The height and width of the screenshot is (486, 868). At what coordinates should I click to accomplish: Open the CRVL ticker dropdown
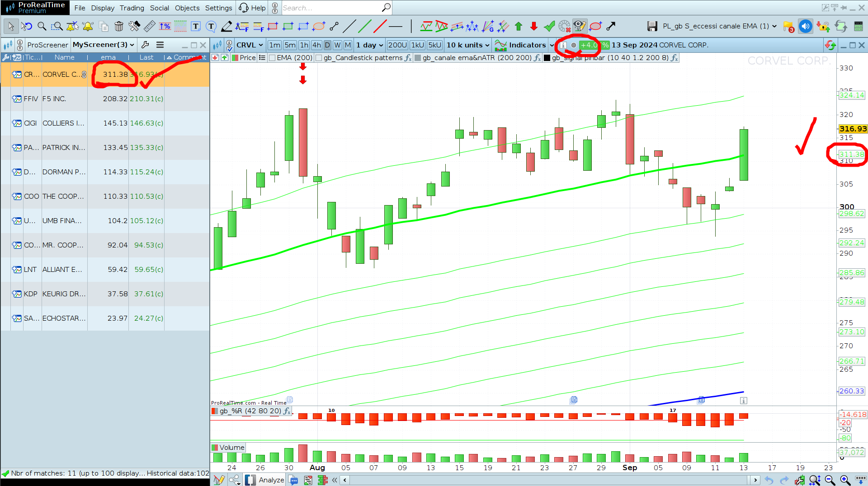[x=250, y=45]
